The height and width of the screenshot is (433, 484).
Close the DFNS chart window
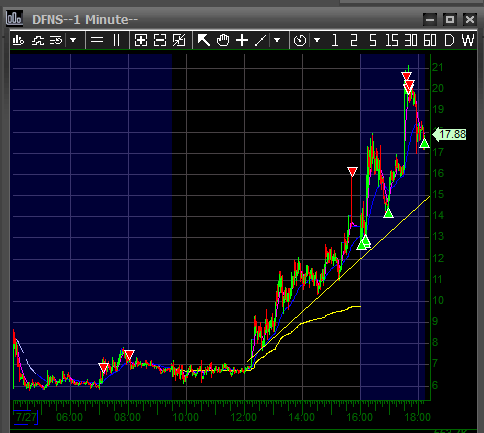point(470,19)
